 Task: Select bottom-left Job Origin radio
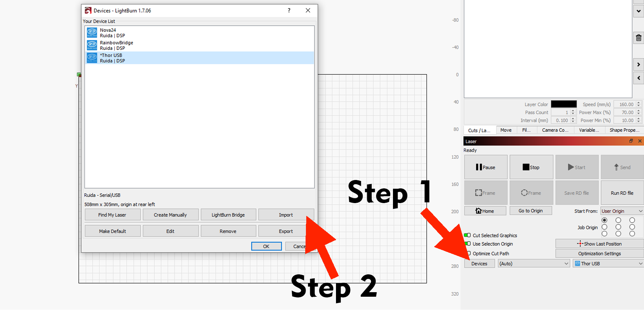[604, 233]
